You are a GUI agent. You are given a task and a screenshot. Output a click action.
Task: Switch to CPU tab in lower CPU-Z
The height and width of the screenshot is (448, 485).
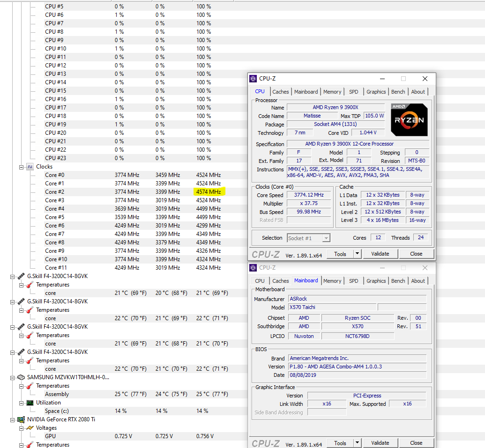coord(260,281)
